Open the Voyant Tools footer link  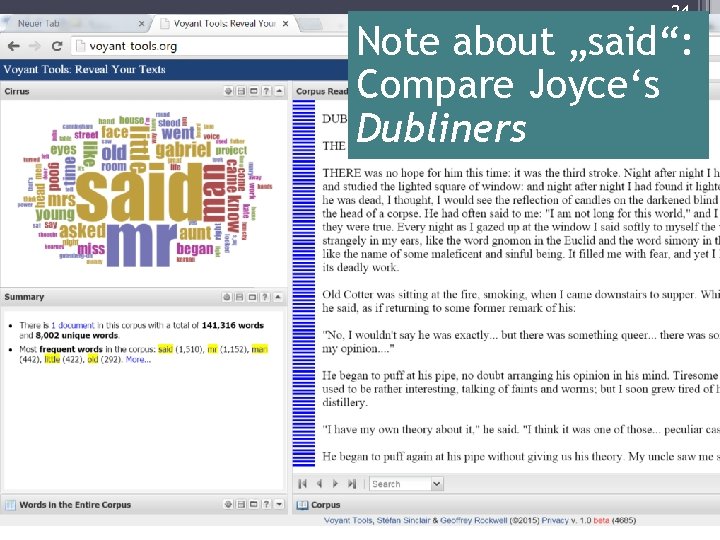pyautogui.click(x=349, y=520)
